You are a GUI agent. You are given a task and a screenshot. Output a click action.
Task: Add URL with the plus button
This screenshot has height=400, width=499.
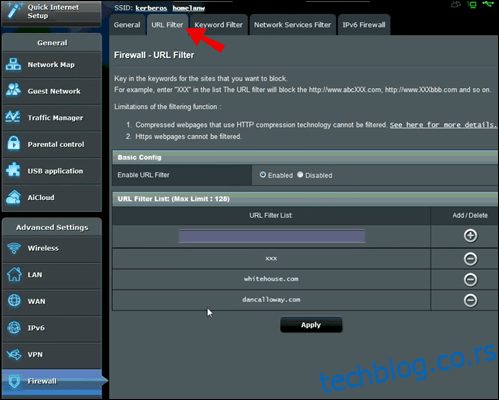(x=470, y=236)
